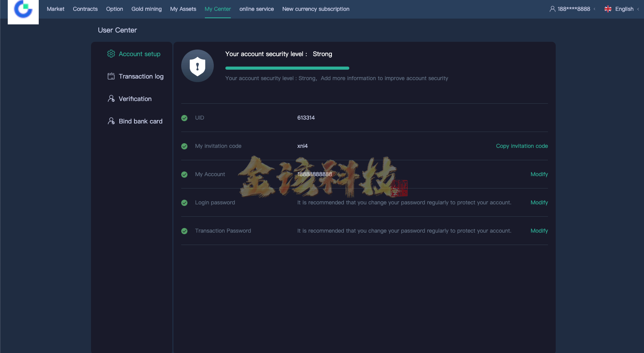The height and width of the screenshot is (353, 644).
Task: Expand the My invitation code checkmark row
Action: [184, 146]
